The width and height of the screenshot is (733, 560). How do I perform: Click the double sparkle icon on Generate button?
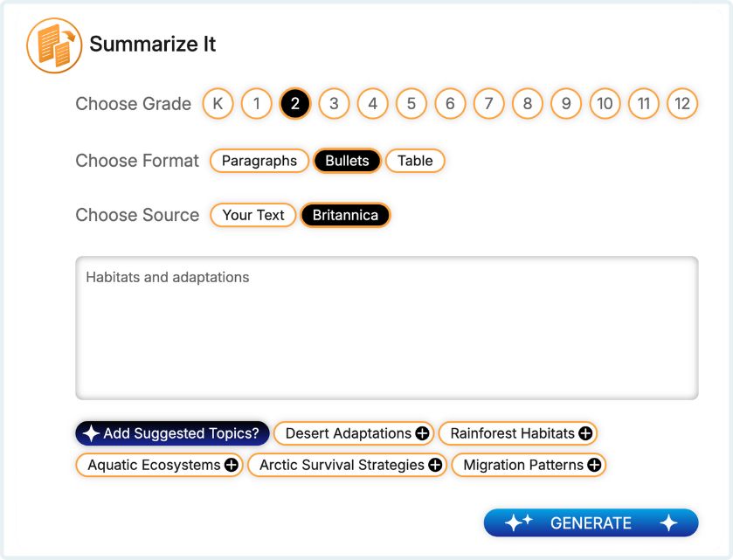(x=519, y=522)
